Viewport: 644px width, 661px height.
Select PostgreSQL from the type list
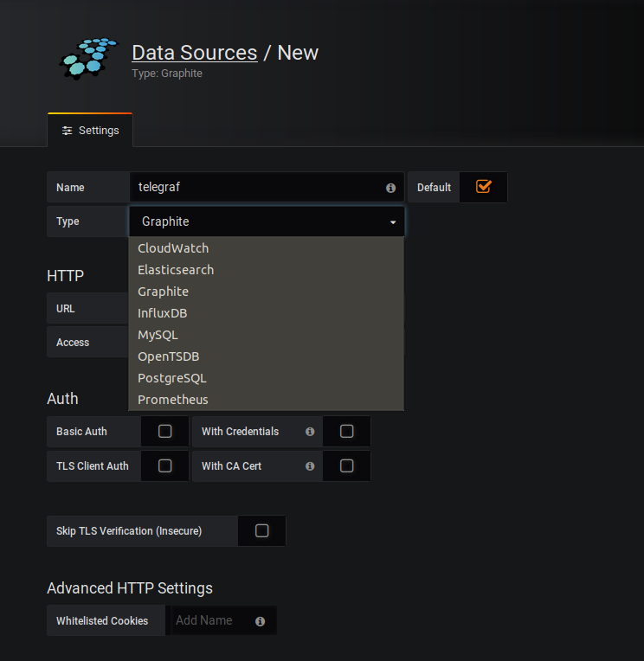(x=266, y=378)
